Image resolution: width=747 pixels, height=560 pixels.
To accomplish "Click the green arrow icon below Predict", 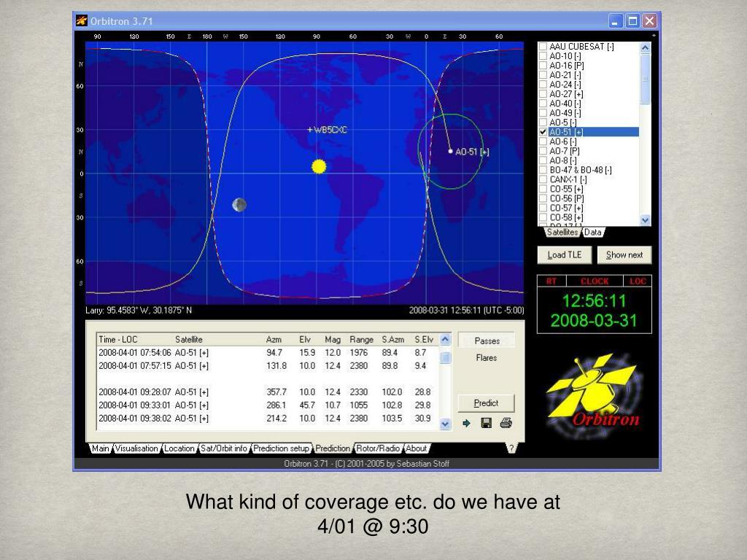I will tap(467, 423).
